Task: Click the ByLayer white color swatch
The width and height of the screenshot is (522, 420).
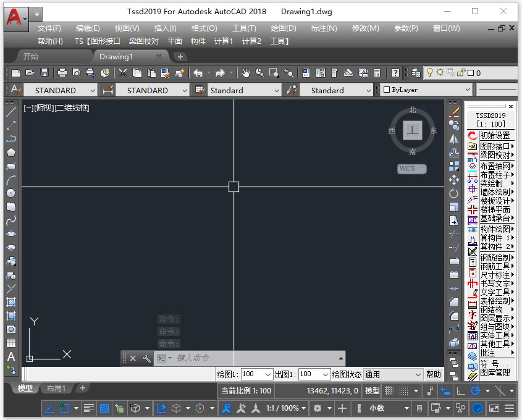Action: [x=387, y=90]
